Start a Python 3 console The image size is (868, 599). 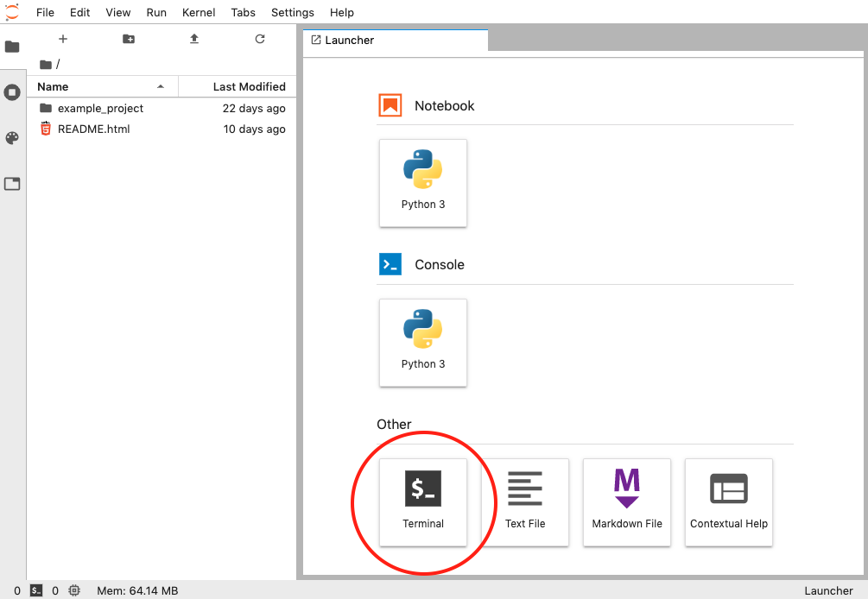pos(423,343)
